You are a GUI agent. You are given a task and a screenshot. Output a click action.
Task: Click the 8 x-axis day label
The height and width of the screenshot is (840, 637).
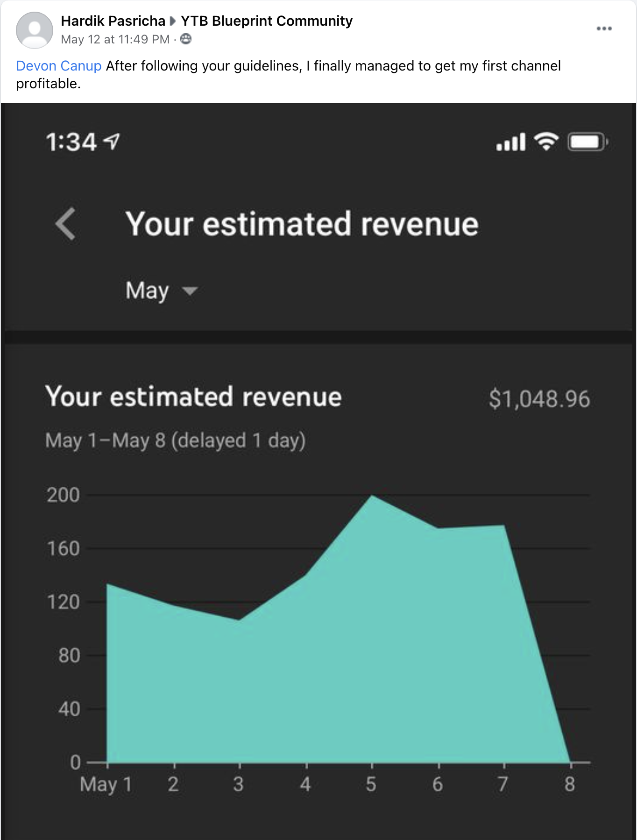pos(570,784)
